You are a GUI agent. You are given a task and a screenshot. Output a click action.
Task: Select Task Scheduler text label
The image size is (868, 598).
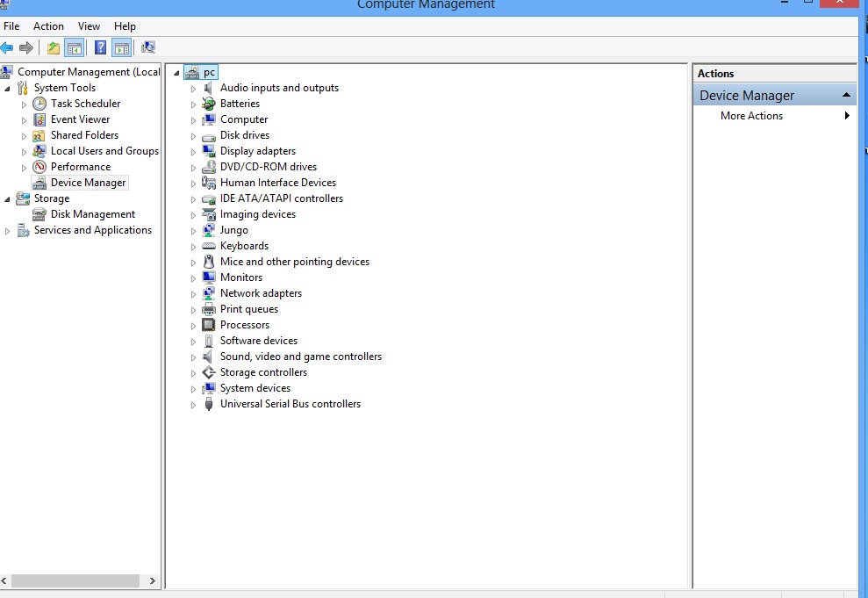(86, 104)
